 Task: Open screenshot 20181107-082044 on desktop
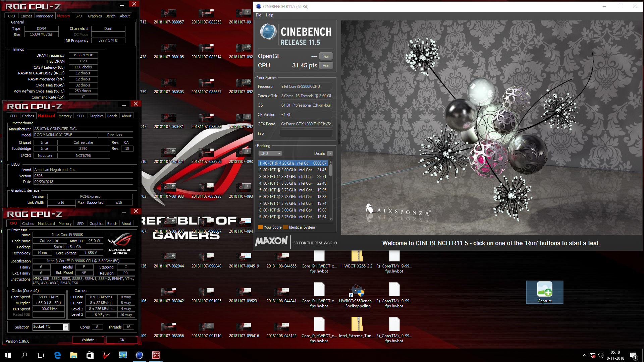pos(169,261)
